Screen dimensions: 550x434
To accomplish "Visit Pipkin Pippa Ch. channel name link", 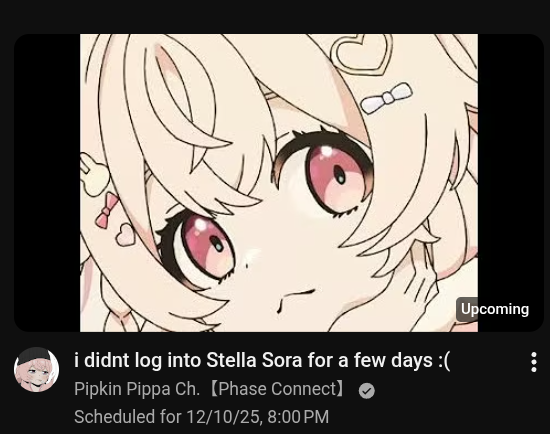I will (x=137, y=389).
